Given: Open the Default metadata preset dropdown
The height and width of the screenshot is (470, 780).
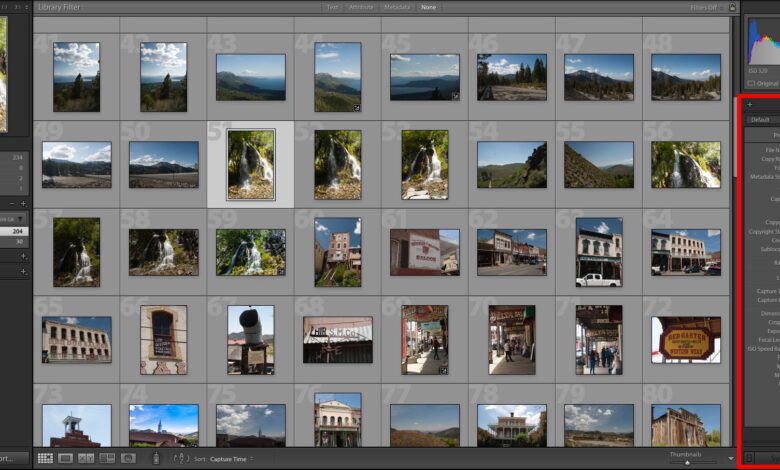Looking at the screenshot, I should click(x=762, y=119).
